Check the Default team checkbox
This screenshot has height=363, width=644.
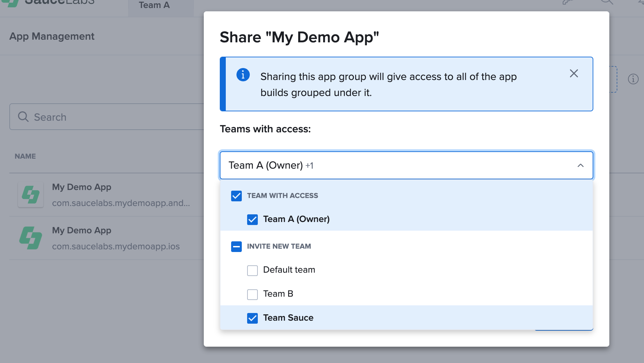coord(252,270)
